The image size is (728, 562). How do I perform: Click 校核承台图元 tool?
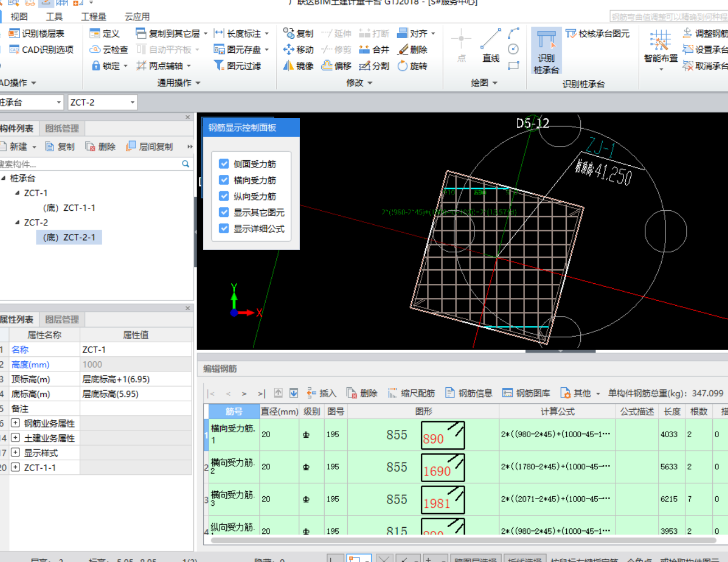click(597, 33)
